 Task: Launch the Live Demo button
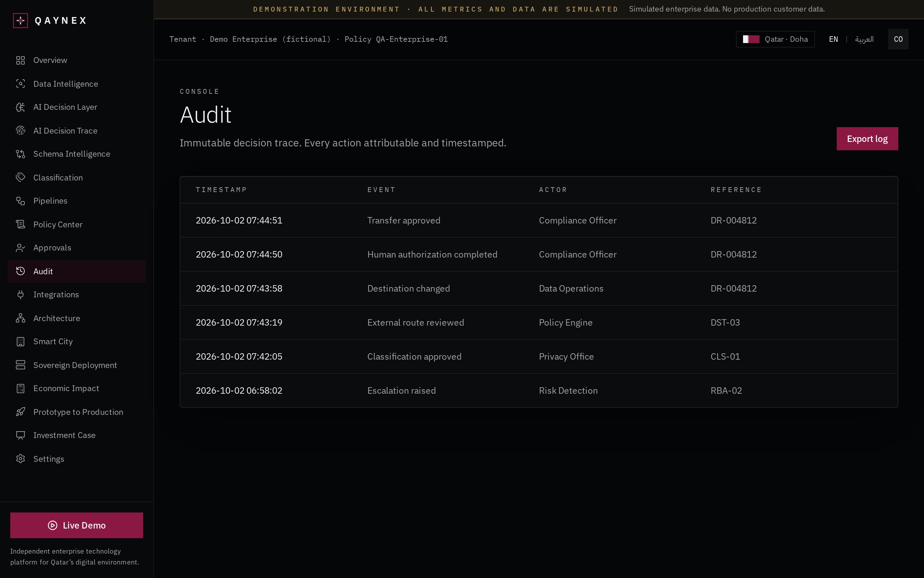(77, 525)
